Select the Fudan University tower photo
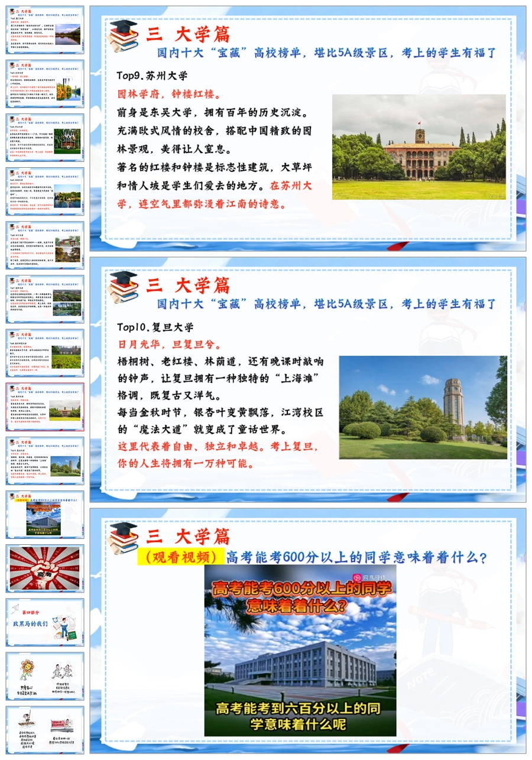The height and width of the screenshot is (760, 532). tap(423, 407)
